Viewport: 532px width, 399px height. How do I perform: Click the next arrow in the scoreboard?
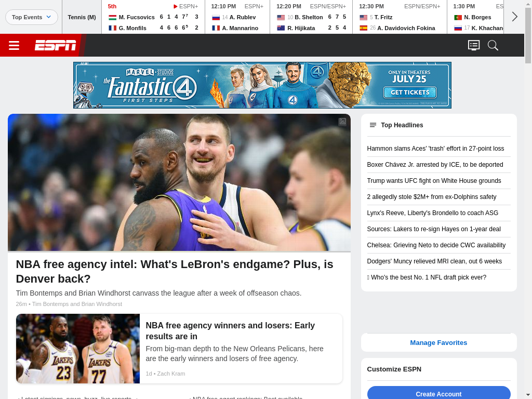514,17
